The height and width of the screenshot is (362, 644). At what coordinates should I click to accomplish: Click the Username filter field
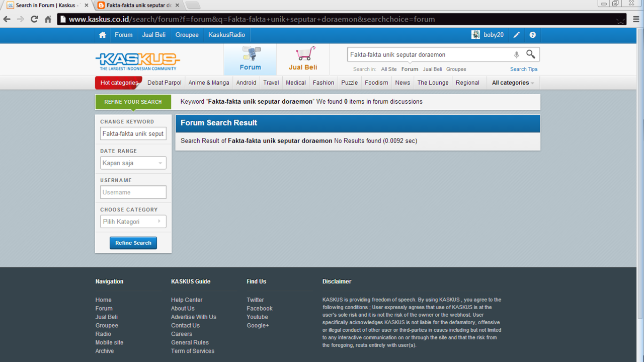133,192
